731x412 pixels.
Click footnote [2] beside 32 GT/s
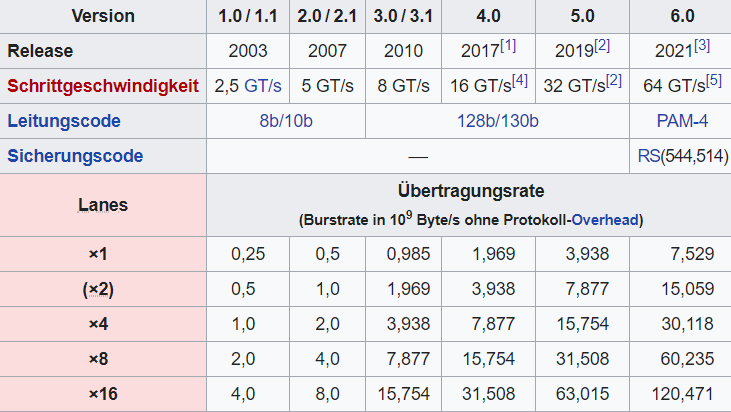pyautogui.click(x=613, y=81)
